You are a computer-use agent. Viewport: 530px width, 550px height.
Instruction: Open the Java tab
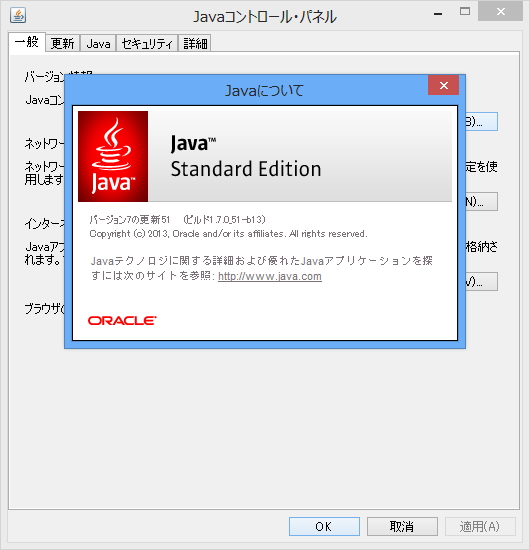point(98,43)
